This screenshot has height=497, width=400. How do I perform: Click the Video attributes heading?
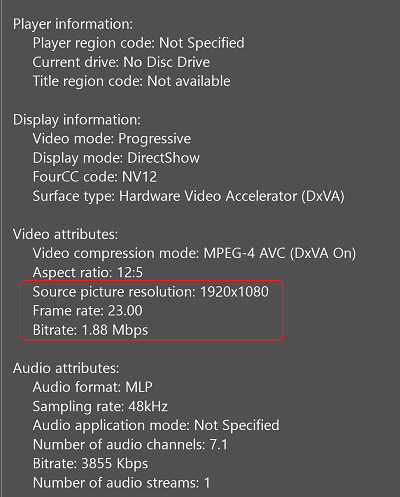coord(65,234)
